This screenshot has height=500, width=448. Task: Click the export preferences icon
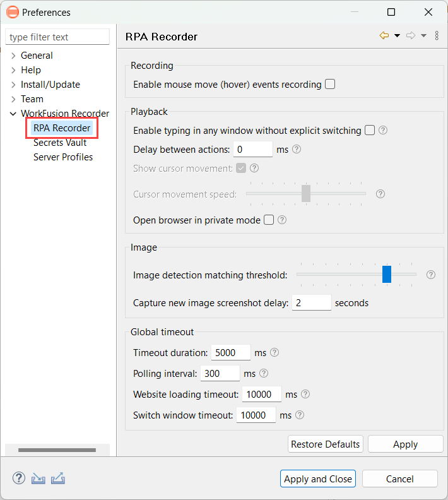[58, 478]
